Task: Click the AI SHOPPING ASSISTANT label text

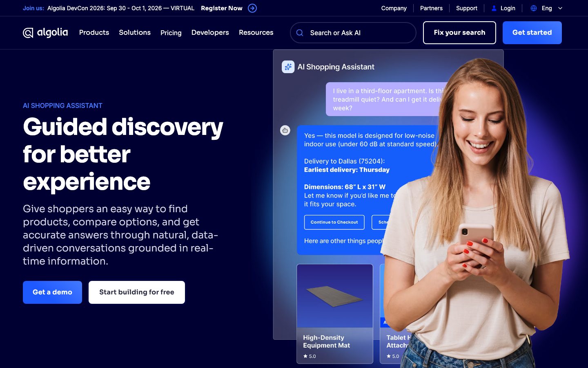Action: 62,105
